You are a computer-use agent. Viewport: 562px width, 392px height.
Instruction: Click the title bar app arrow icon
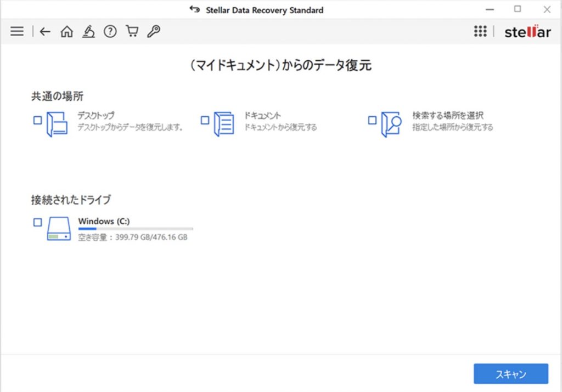click(195, 9)
